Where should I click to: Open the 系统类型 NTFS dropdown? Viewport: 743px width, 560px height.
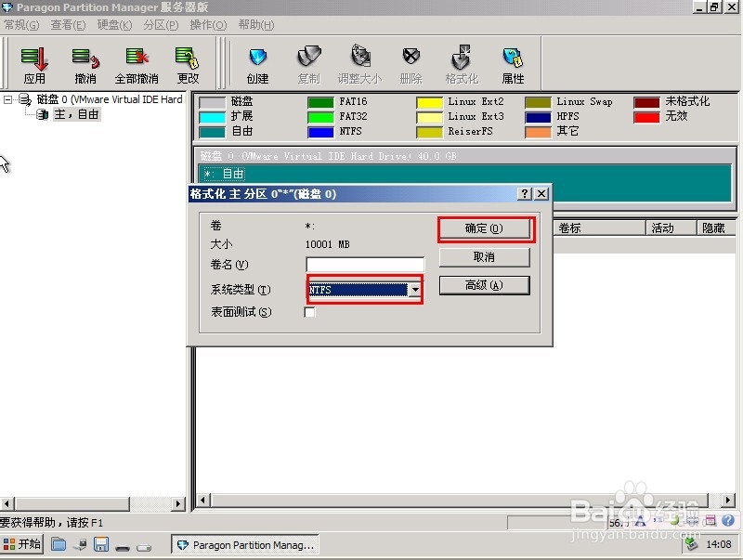click(414, 289)
